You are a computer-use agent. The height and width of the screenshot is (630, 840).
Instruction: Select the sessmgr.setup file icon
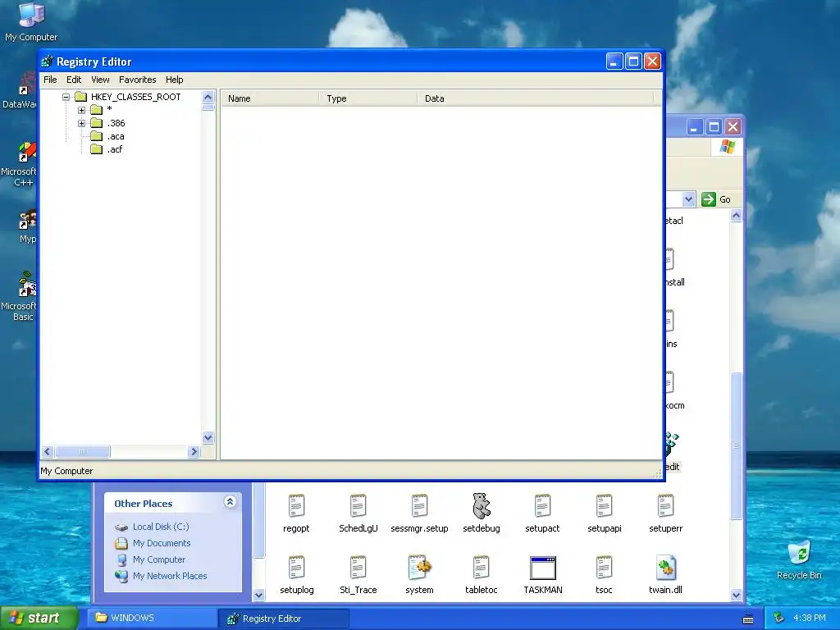point(419,505)
